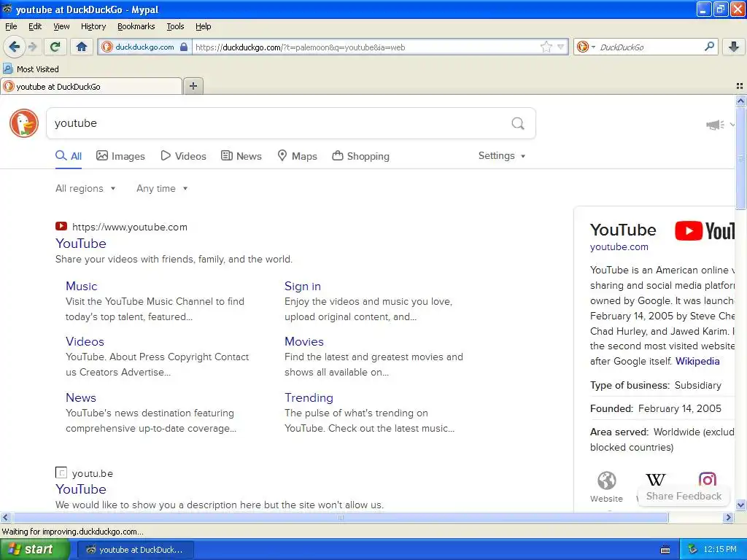Click the horizontal scrollbar right arrow
The width and height of the screenshot is (747, 560).
point(728,517)
